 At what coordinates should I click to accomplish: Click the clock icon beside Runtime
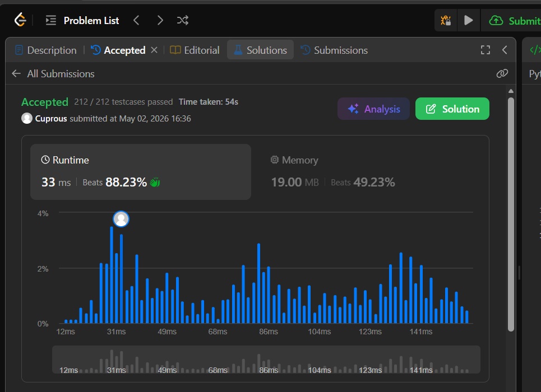coord(45,160)
